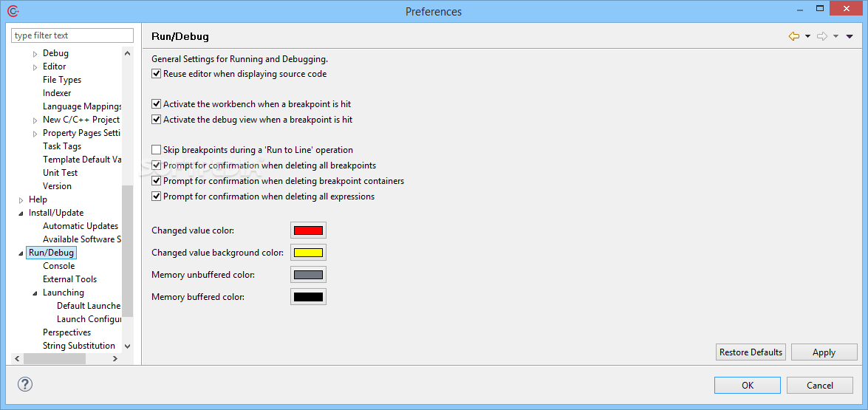Open Template Default Values page
868x410 pixels.
pos(82,160)
